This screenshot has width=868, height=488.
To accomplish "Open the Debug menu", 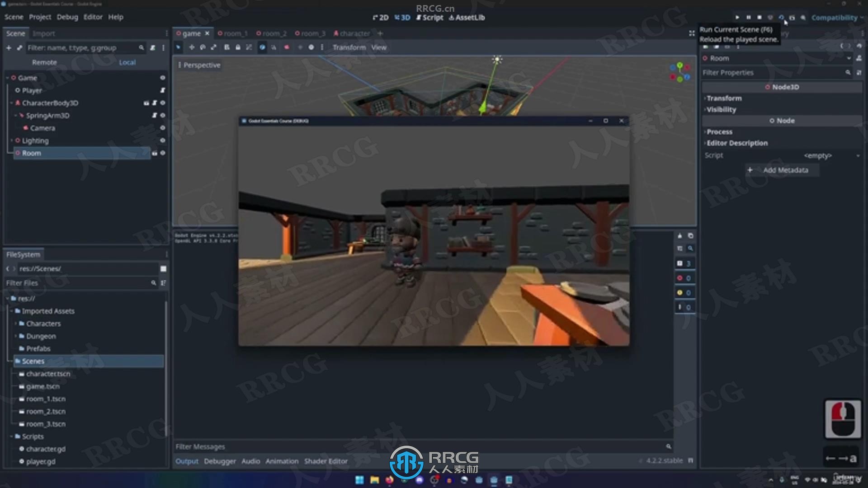I will pyautogui.click(x=67, y=17).
